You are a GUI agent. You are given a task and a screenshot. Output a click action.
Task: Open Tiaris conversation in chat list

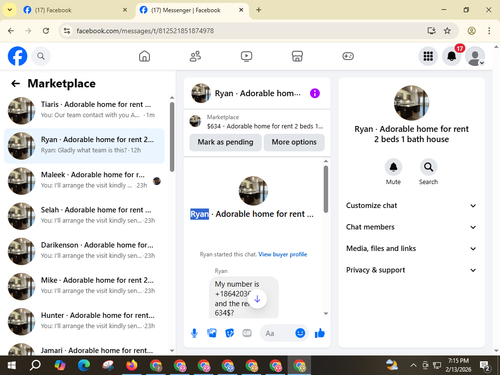(x=84, y=110)
